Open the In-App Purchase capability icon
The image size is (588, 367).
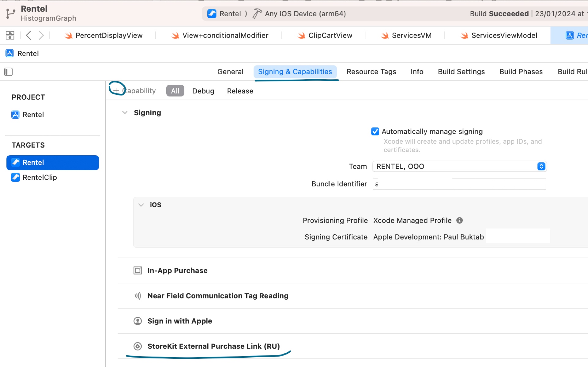(x=138, y=271)
